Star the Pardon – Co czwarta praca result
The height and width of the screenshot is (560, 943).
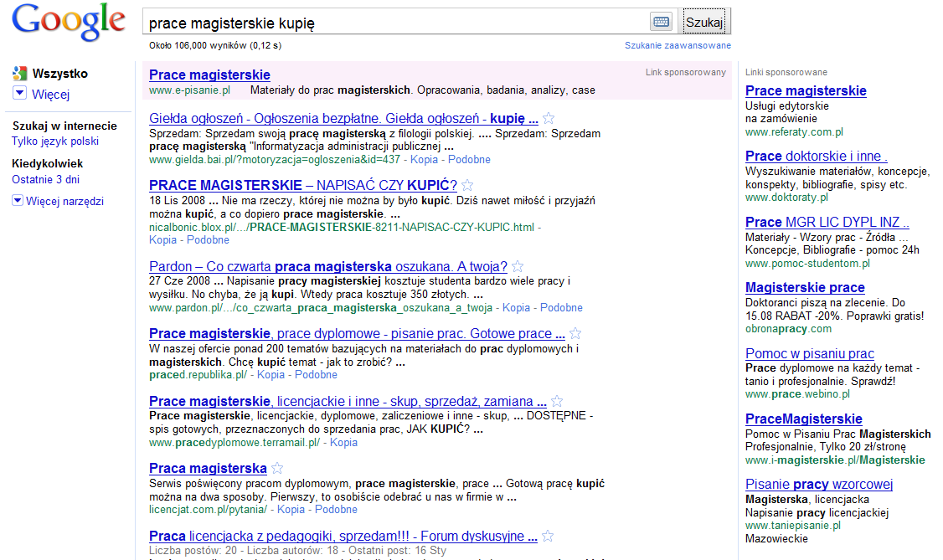click(518, 266)
